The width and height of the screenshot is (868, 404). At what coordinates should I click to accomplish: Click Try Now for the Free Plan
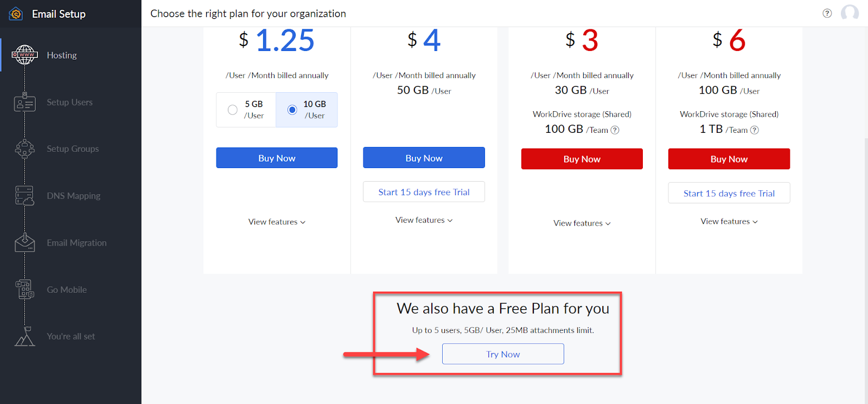click(503, 354)
